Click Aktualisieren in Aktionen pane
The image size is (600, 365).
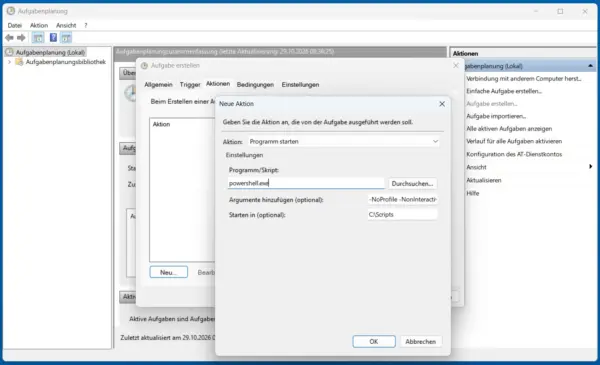(x=484, y=180)
